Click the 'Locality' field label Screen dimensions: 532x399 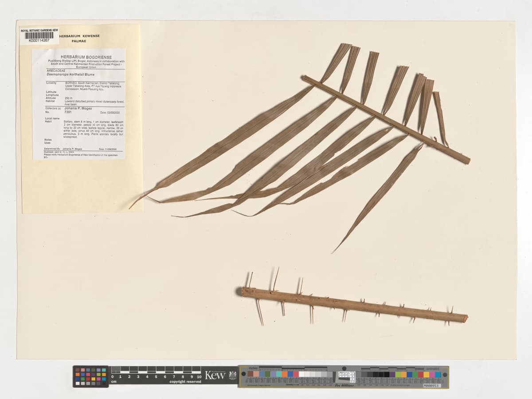[51, 83]
